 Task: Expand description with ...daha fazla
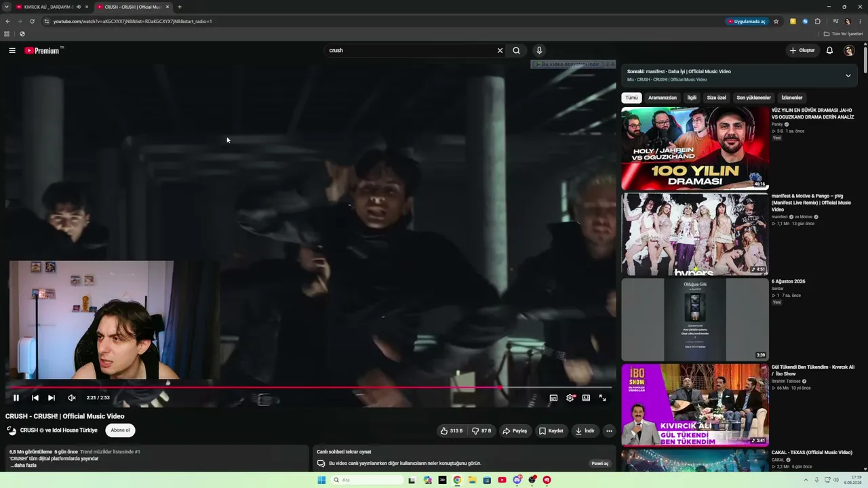coord(23,466)
